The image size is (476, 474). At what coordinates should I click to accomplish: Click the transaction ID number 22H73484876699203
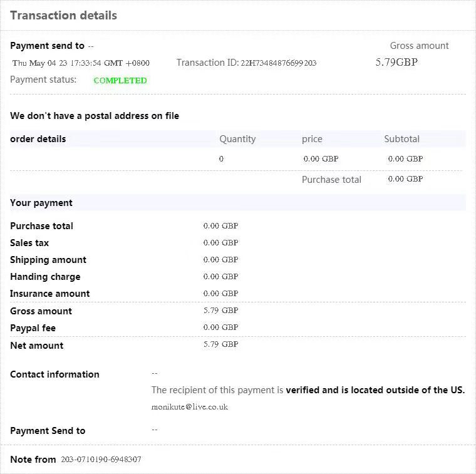click(x=278, y=63)
